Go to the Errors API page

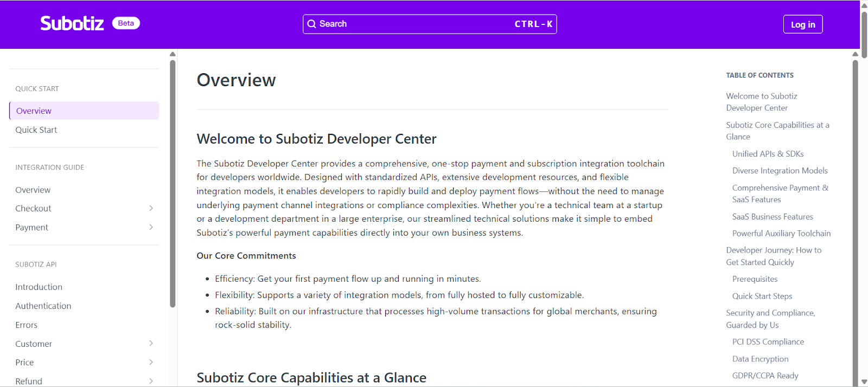click(x=27, y=325)
